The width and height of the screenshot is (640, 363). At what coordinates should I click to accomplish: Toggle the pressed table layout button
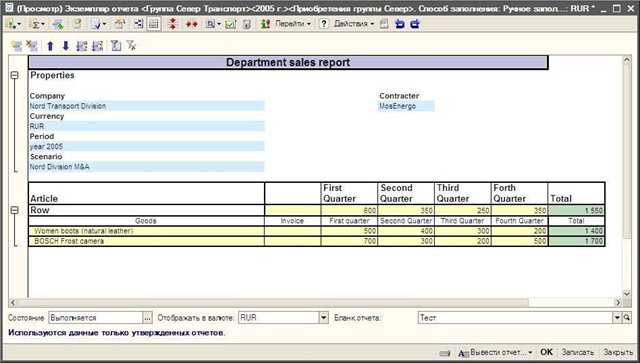click(153, 24)
